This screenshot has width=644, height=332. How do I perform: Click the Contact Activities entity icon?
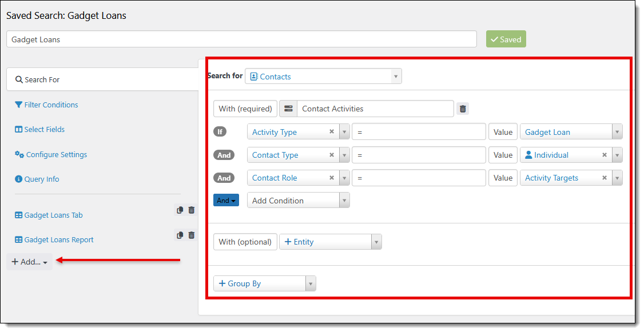[x=288, y=109]
